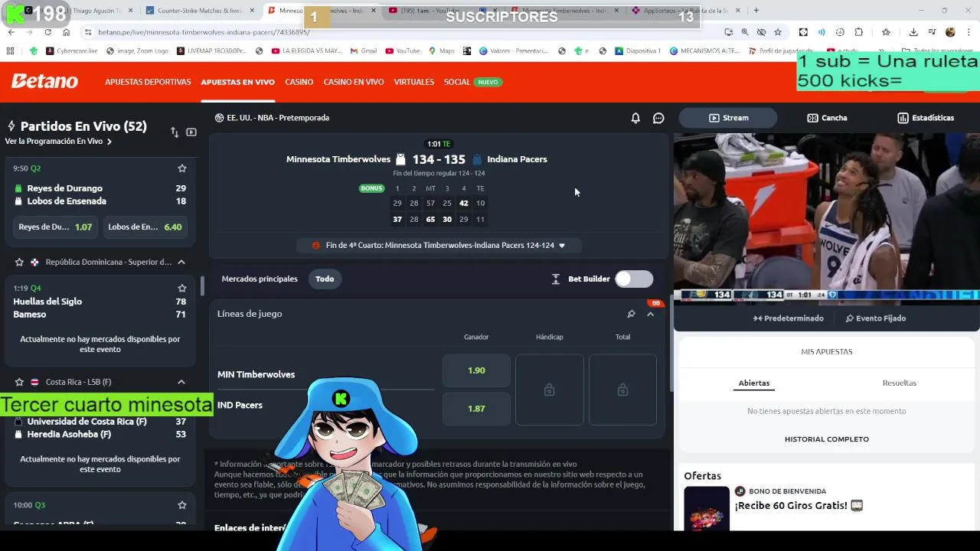Click the Betano logo
The image size is (980, 551).
44,81
